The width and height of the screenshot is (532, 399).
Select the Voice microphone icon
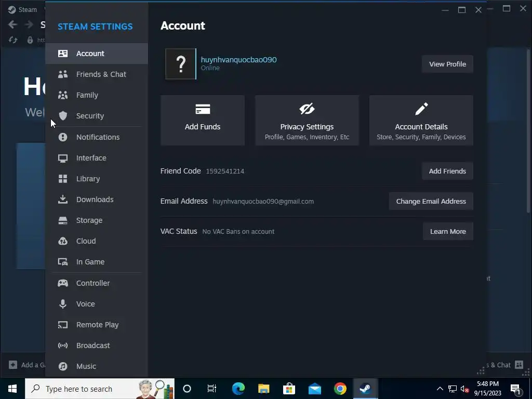63,303
